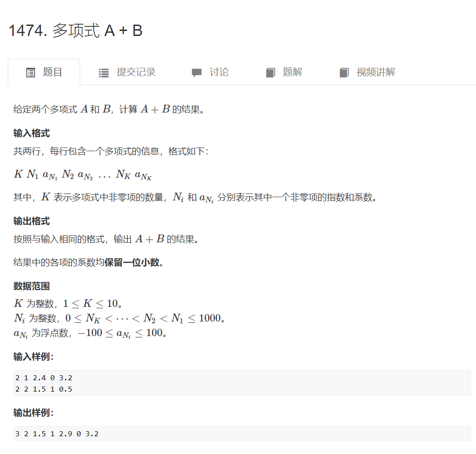Click the chat bubble icon beside 讨论
Image resolution: width=476 pixels, height=454 pixels.
pyautogui.click(x=196, y=73)
